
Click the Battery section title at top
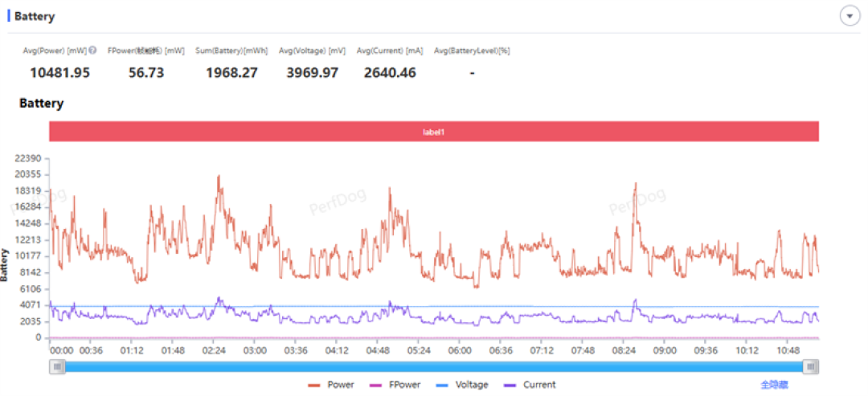point(35,16)
